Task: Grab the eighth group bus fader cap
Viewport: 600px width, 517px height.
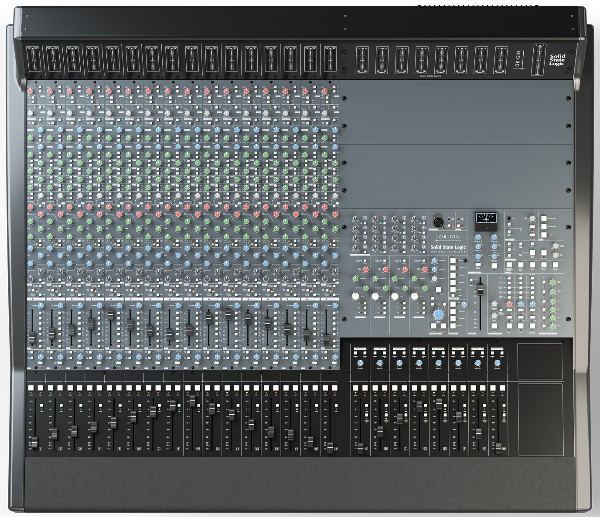Action: (498, 447)
